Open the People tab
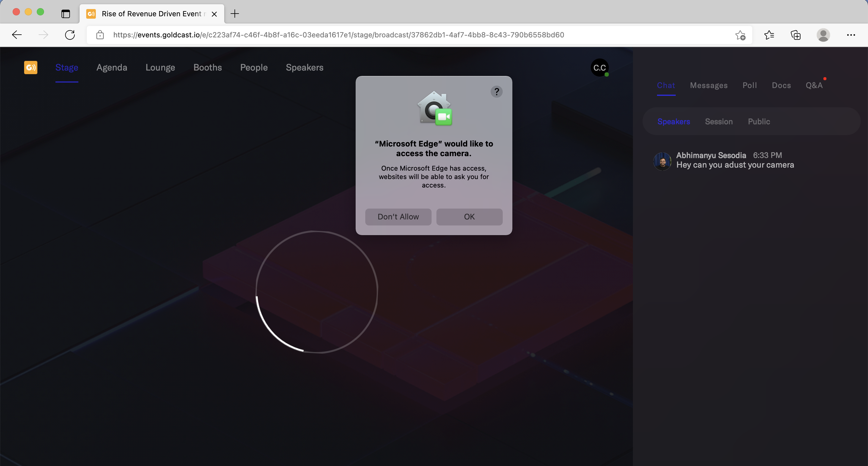Screen dimensions: 868x466 pyautogui.click(x=254, y=68)
